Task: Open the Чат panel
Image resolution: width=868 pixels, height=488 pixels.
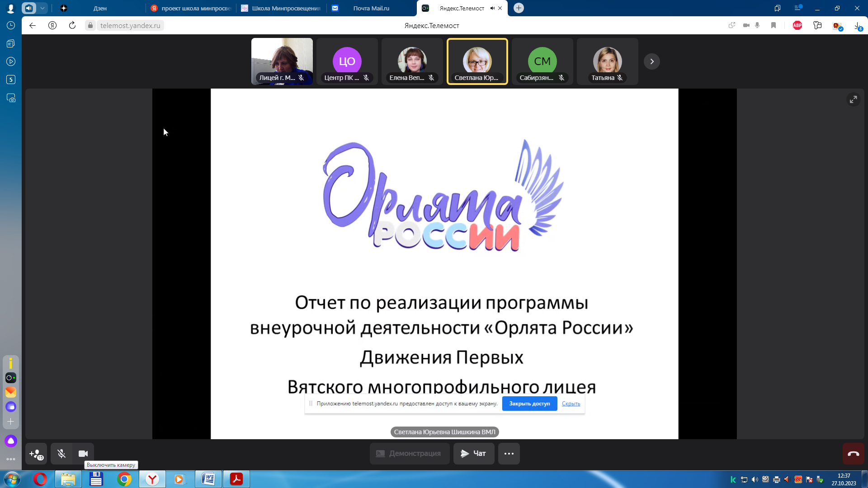Action: click(x=474, y=454)
